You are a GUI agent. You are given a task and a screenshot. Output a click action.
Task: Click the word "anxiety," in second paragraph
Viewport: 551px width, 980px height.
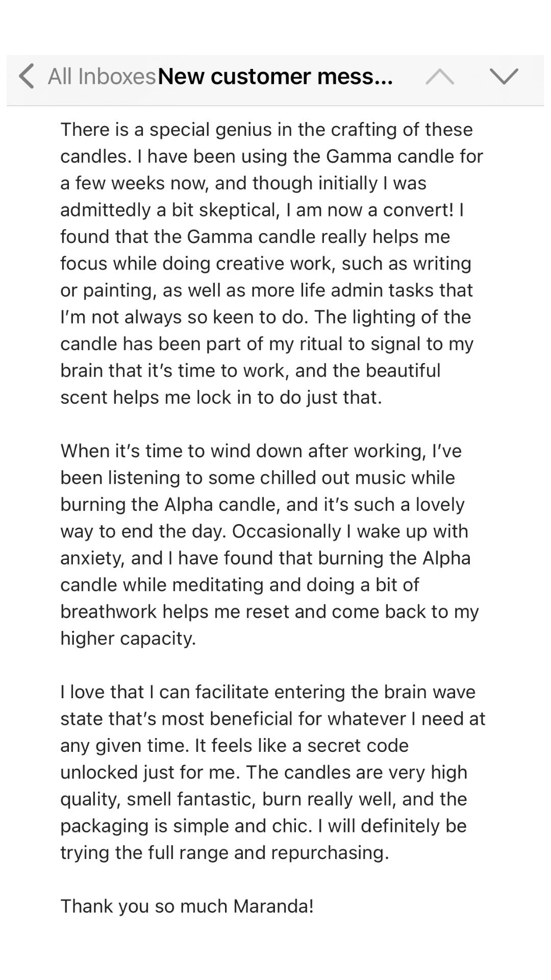[x=92, y=558]
